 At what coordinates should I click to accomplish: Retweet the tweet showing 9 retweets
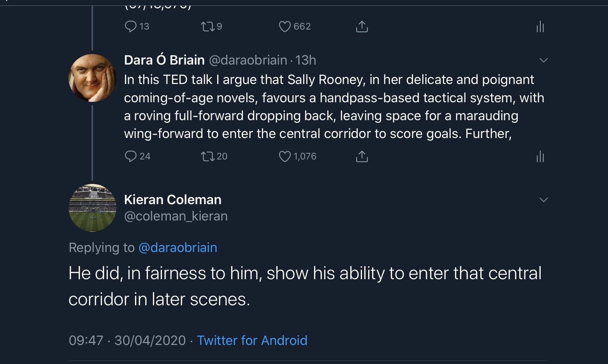207,26
